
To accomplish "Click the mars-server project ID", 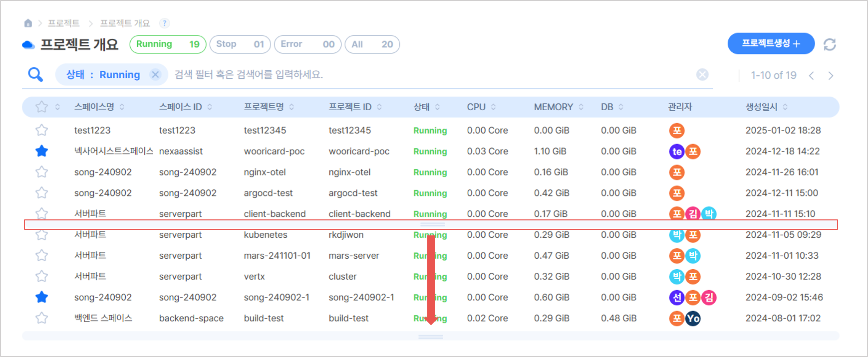I will (354, 256).
